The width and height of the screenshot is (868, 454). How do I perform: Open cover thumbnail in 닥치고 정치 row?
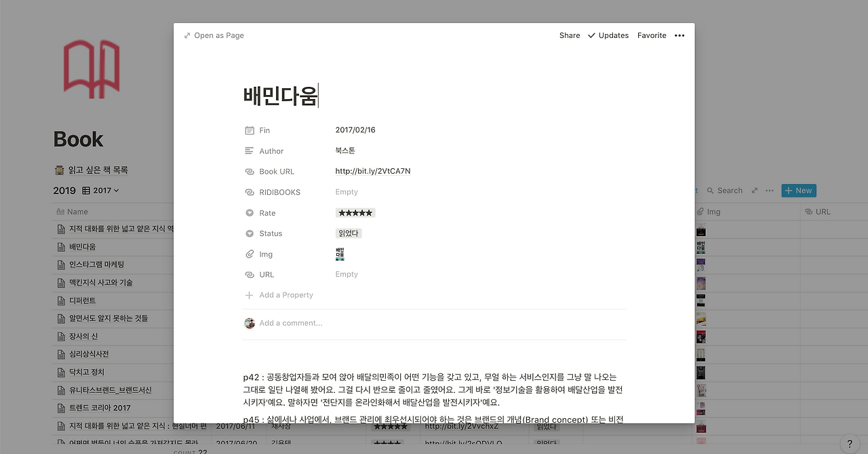(x=701, y=373)
